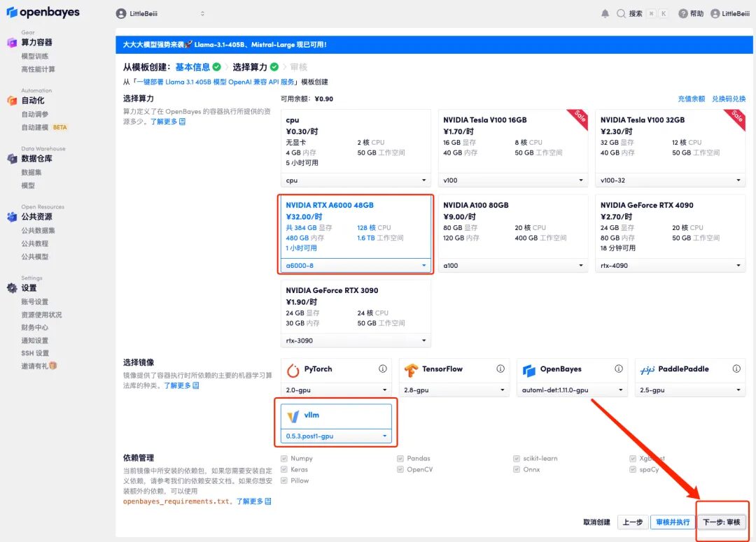Click the TensorFlow image info icon
756x542 pixels.
pyautogui.click(x=500, y=369)
